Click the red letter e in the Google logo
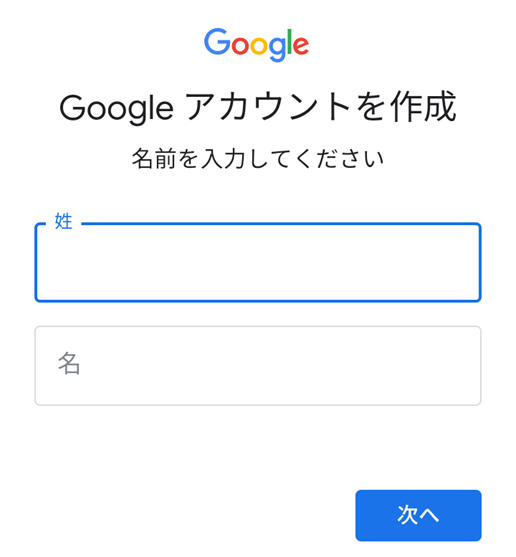 tap(302, 46)
